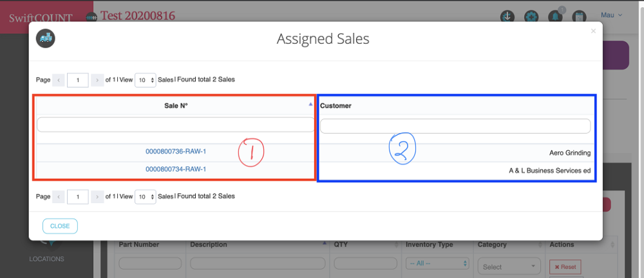Click the download icon in top header

pos(507,16)
